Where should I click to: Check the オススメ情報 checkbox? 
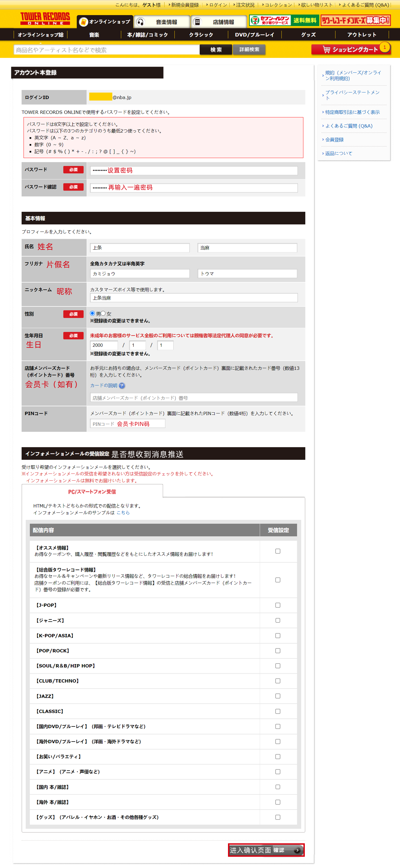tap(278, 551)
